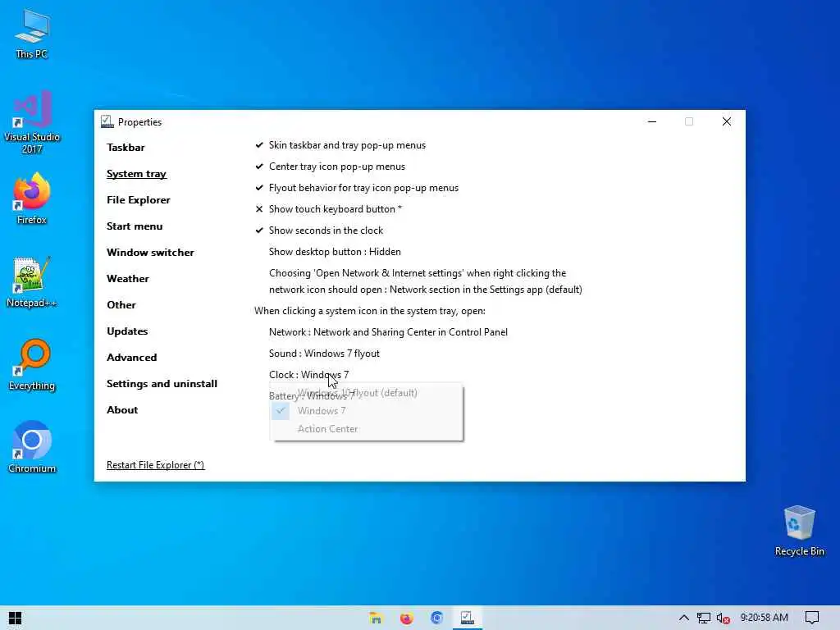This screenshot has width=840, height=630.
Task: Click the 'When clicking a system icon' heading text
Action: [370, 311]
